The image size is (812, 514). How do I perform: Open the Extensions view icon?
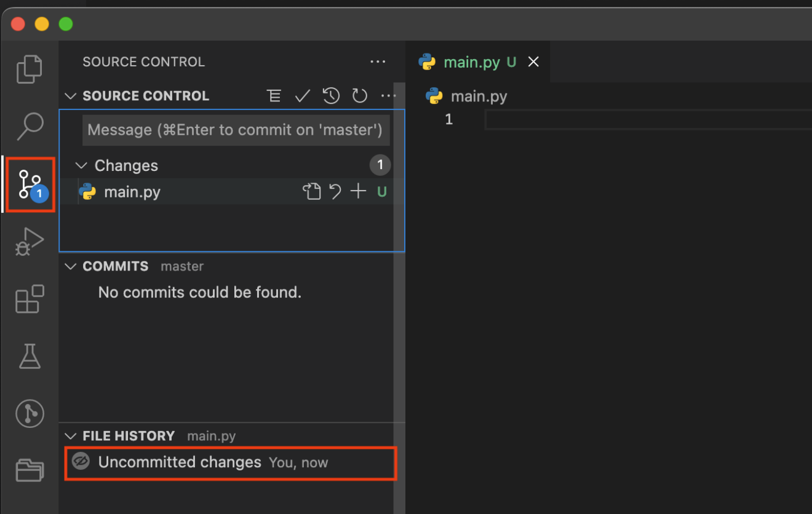tap(30, 299)
